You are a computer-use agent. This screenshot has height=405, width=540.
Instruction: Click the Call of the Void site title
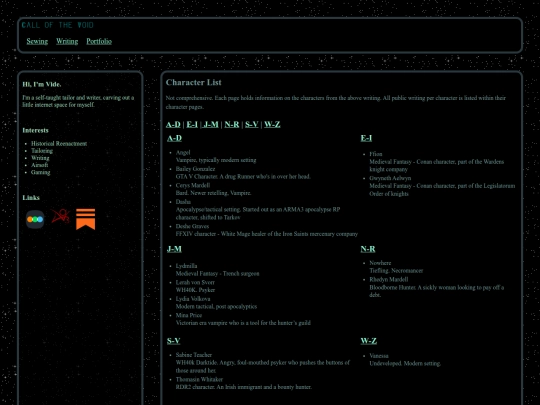[x=58, y=25]
